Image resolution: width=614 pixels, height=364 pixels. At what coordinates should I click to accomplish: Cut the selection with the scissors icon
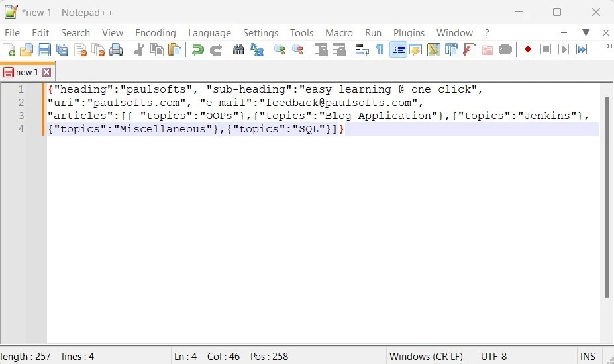coord(138,50)
